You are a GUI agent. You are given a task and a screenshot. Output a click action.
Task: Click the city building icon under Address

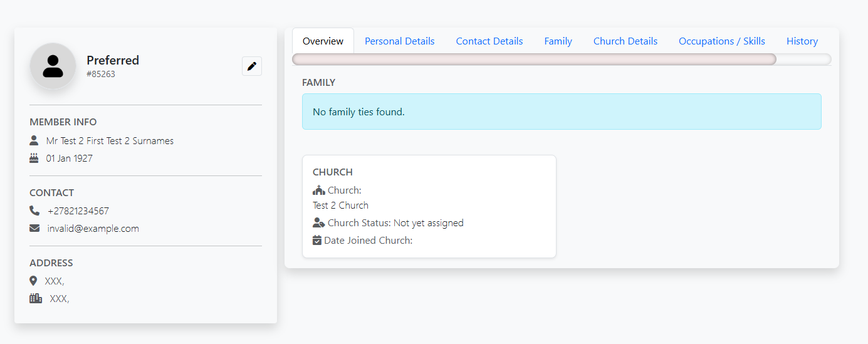tap(36, 298)
